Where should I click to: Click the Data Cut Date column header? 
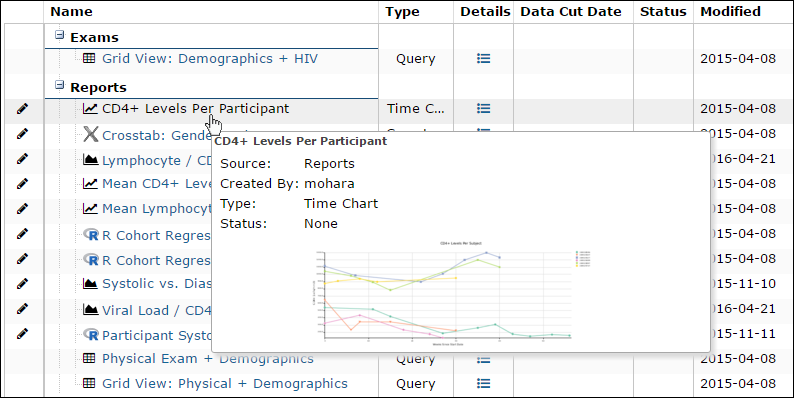pyautogui.click(x=571, y=12)
